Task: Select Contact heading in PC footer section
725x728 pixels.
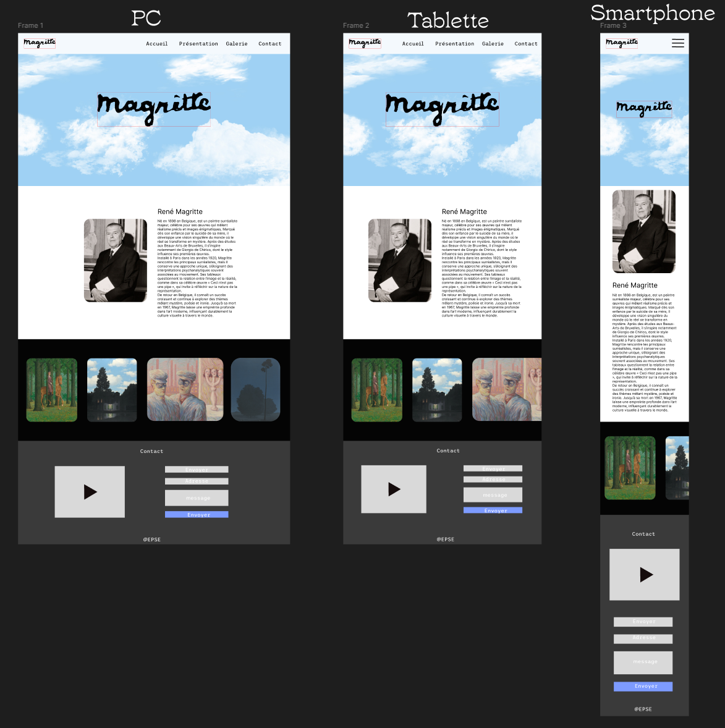Action: tap(151, 451)
